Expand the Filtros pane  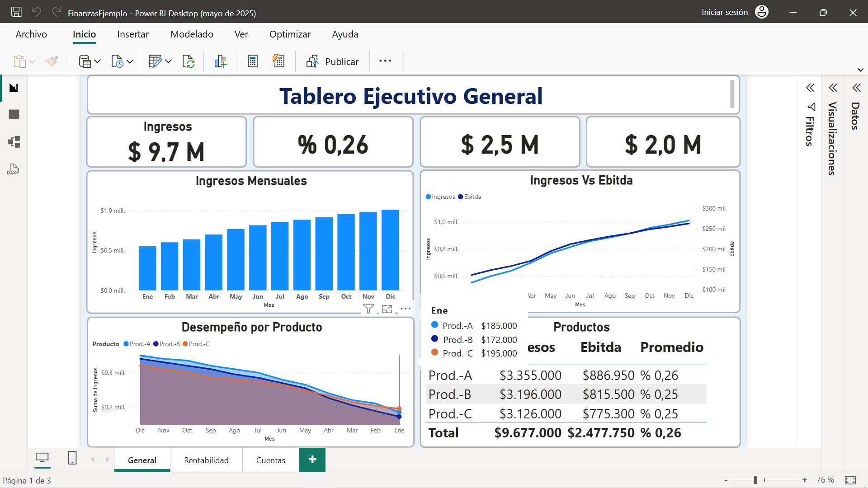(810, 88)
